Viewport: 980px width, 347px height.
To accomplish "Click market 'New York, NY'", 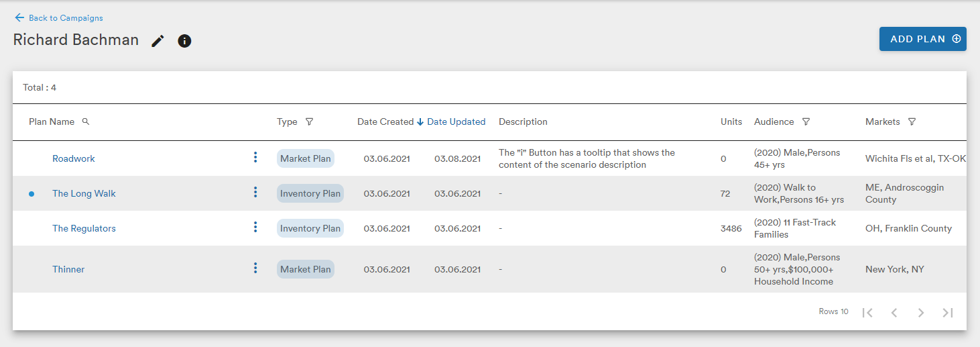I will coord(894,269).
